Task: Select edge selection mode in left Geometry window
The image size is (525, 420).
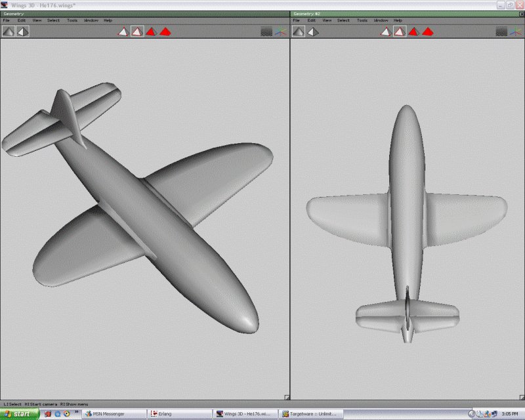Action: coord(137,31)
